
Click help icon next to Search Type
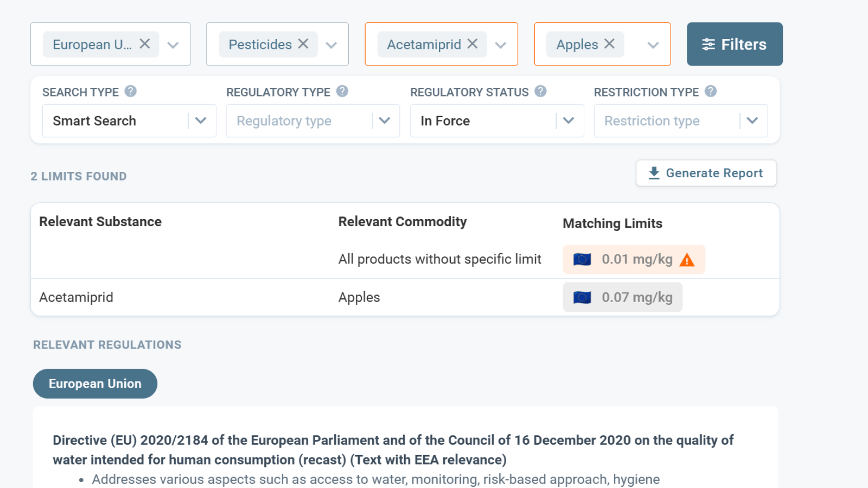click(x=130, y=92)
